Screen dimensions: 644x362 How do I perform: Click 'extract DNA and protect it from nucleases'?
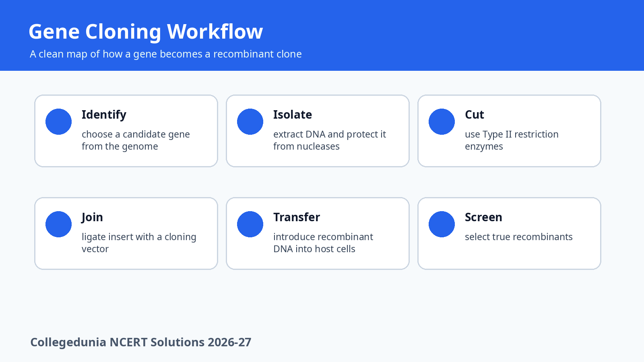tap(330, 140)
